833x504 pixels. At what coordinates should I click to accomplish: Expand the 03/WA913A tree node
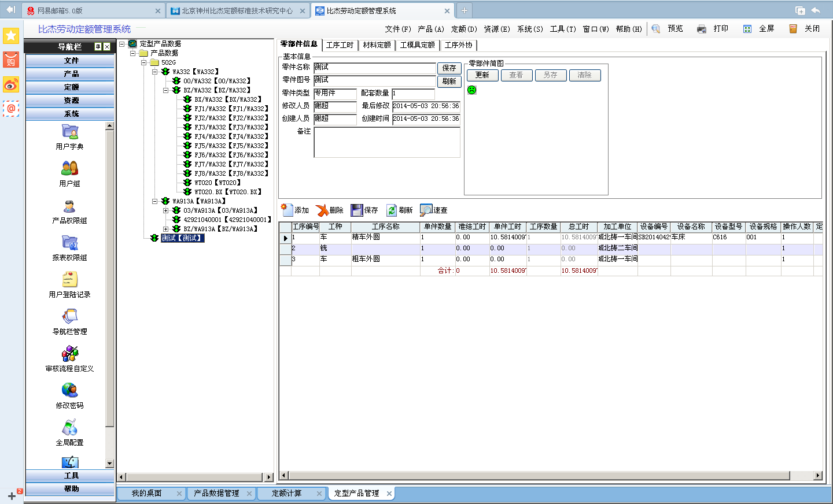pyautogui.click(x=166, y=210)
